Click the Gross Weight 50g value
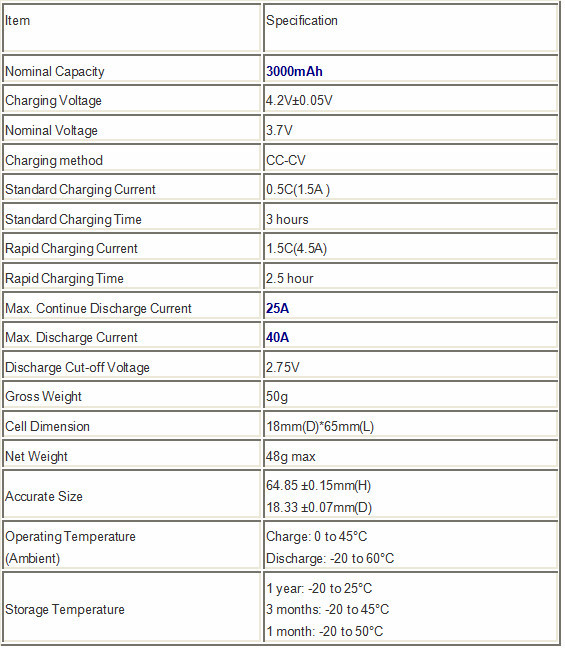The width and height of the screenshot is (565, 648). pyautogui.click(x=277, y=397)
